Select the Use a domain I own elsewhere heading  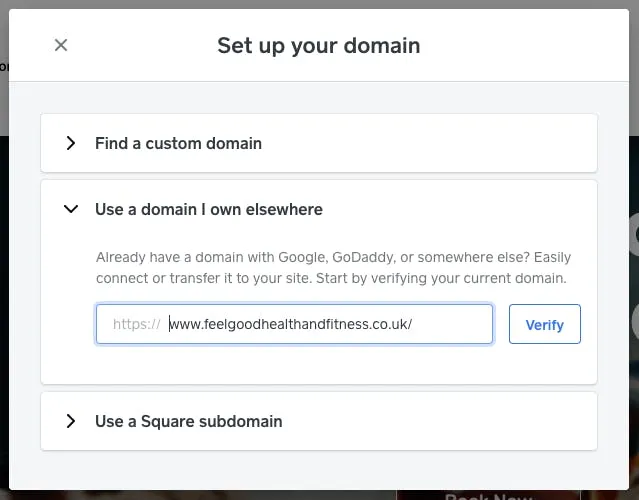tap(209, 209)
